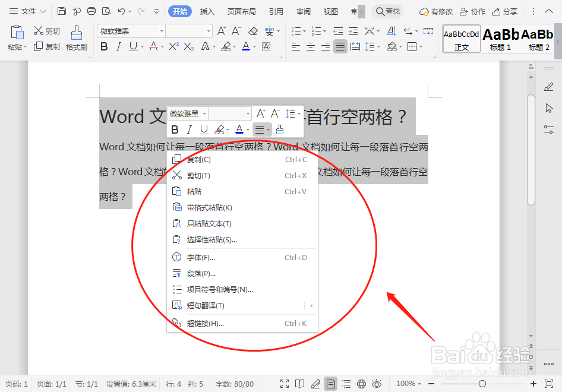This screenshot has width=562, height=392.
Task: Click the Print Preview icon
Action: (106, 11)
